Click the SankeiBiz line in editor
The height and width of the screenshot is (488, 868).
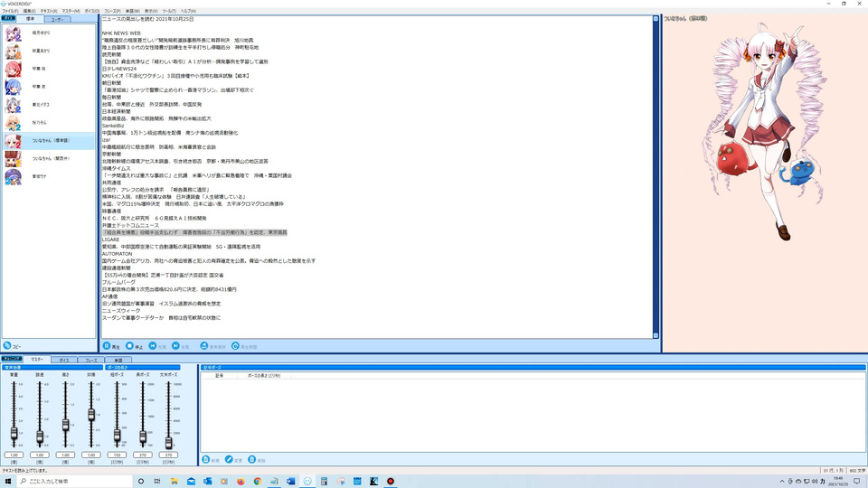(x=114, y=126)
